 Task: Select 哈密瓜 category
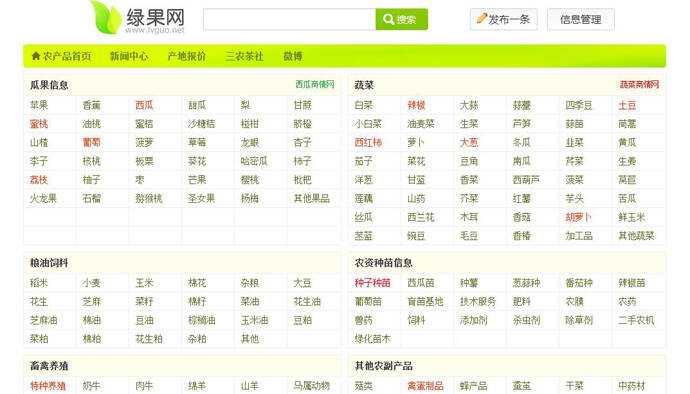click(254, 161)
